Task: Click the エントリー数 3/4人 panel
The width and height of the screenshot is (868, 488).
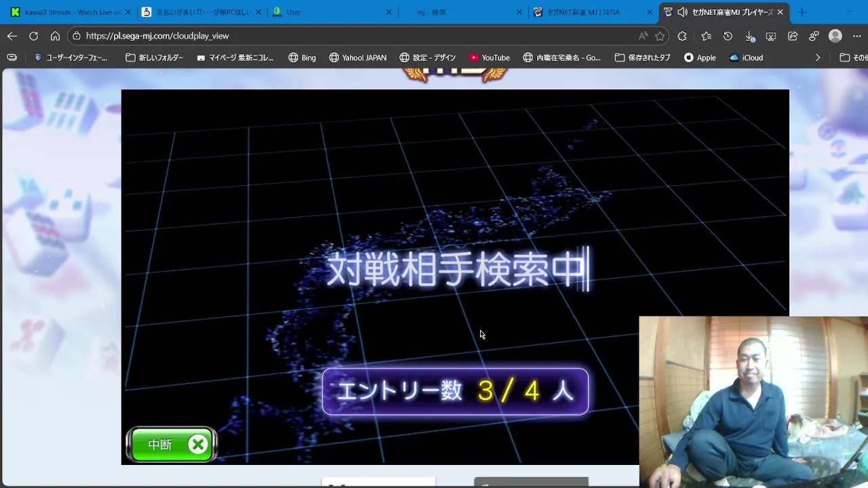Action: pos(455,391)
